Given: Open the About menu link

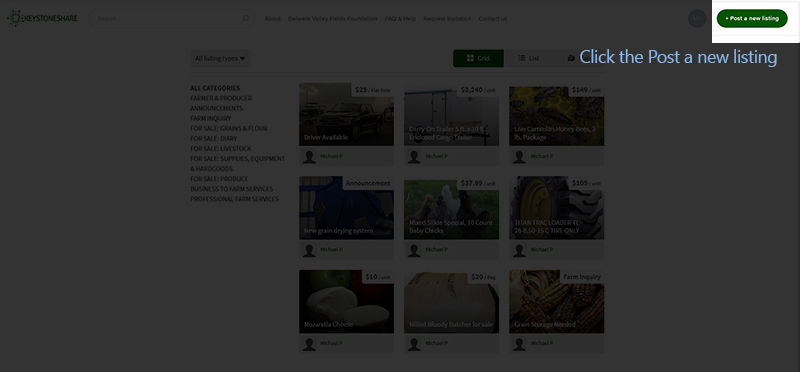Looking at the screenshot, I should 272,19.
